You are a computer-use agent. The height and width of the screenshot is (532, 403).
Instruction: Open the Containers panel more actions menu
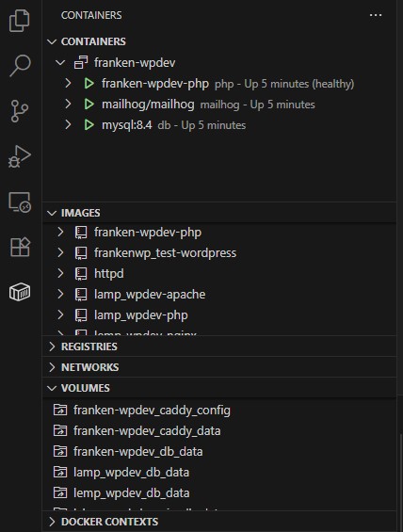click(376, 15)
